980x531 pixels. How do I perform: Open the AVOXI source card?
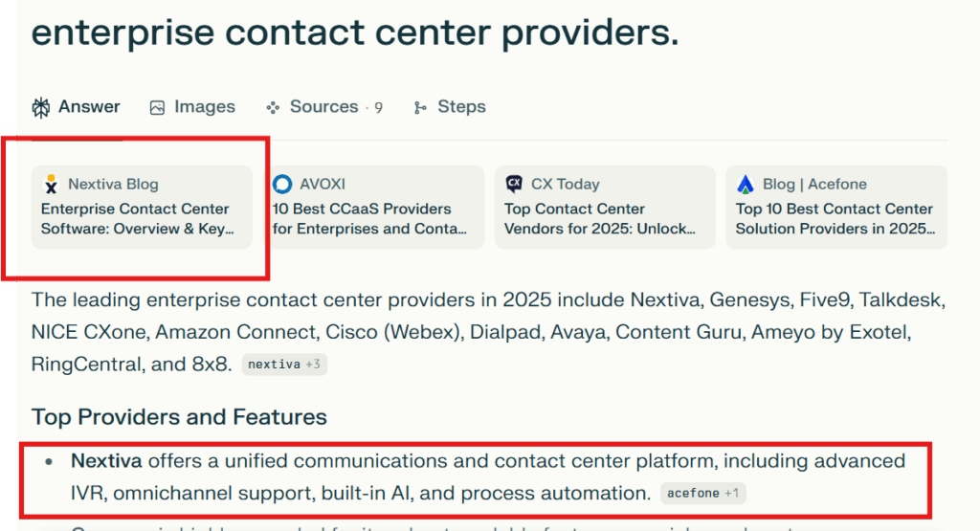[x=375, y=207]
